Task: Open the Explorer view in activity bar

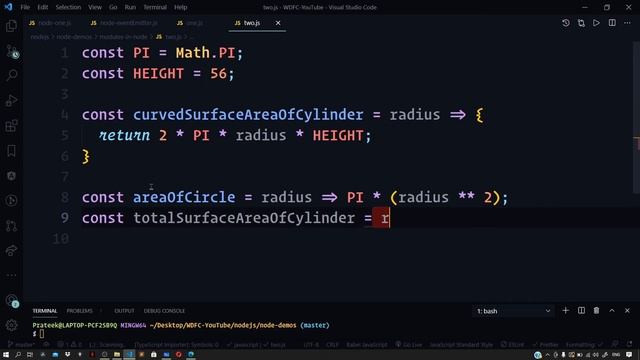Action: point(11,26)
